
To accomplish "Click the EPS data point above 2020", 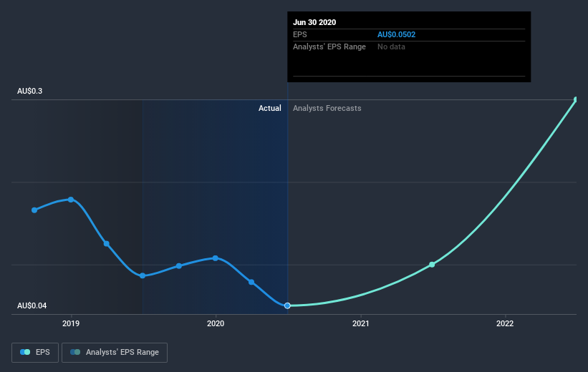I will click(216, 258).
